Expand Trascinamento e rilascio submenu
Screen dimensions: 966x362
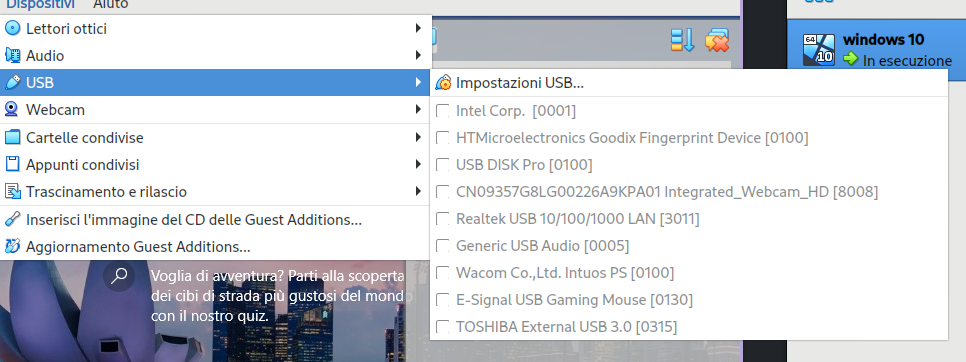click(x=418, y=191)
